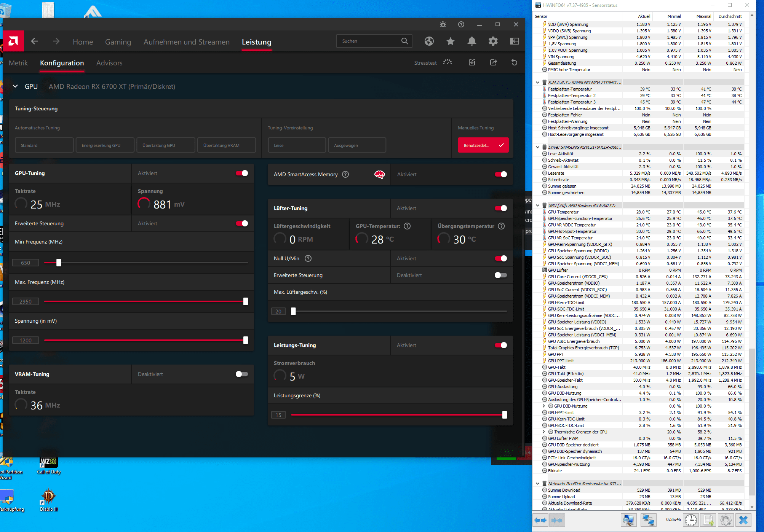The image size is (764, 532).
Task: Click the search magnifier icon
Action: tap(404, 41)
